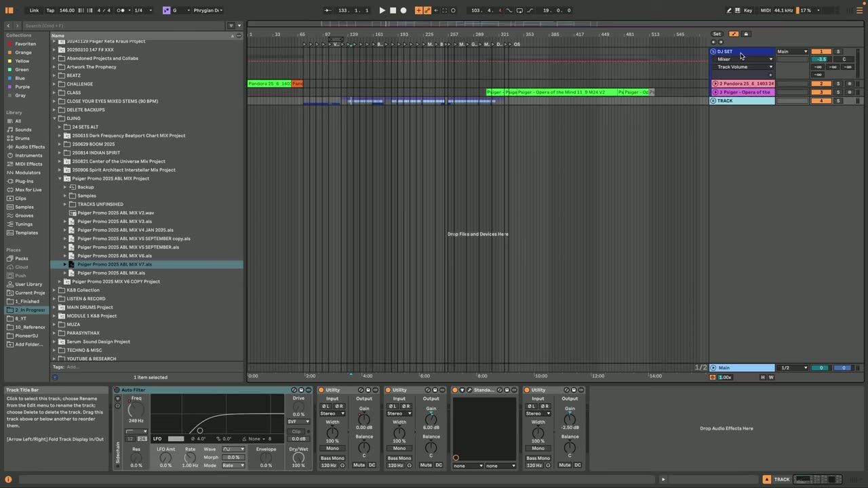
Task: Click the Gain knob showing 6.00 dB
Action: [x=431, y=419]
